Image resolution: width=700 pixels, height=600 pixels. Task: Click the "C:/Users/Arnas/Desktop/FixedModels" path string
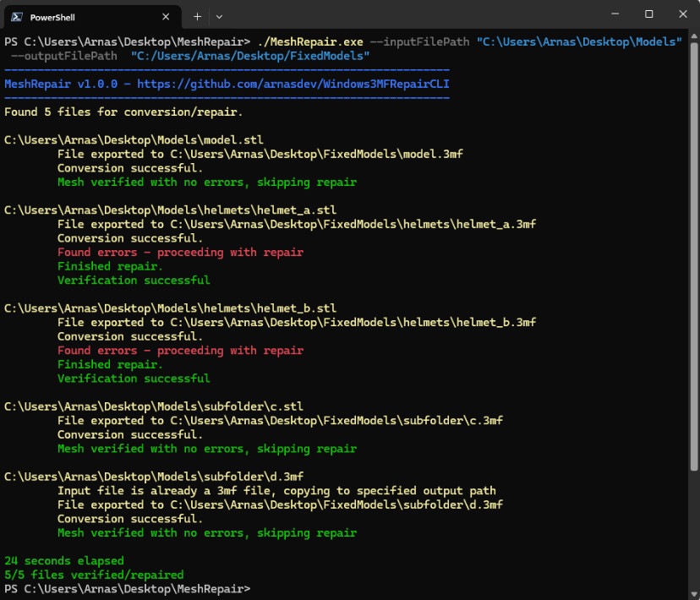tap(250, 56)
